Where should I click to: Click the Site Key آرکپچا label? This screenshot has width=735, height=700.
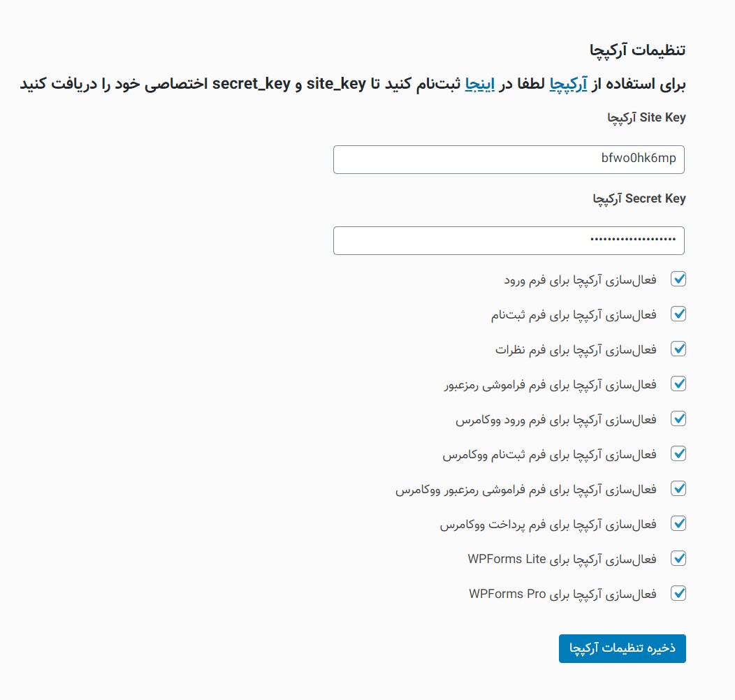click(x=647, y=117)
